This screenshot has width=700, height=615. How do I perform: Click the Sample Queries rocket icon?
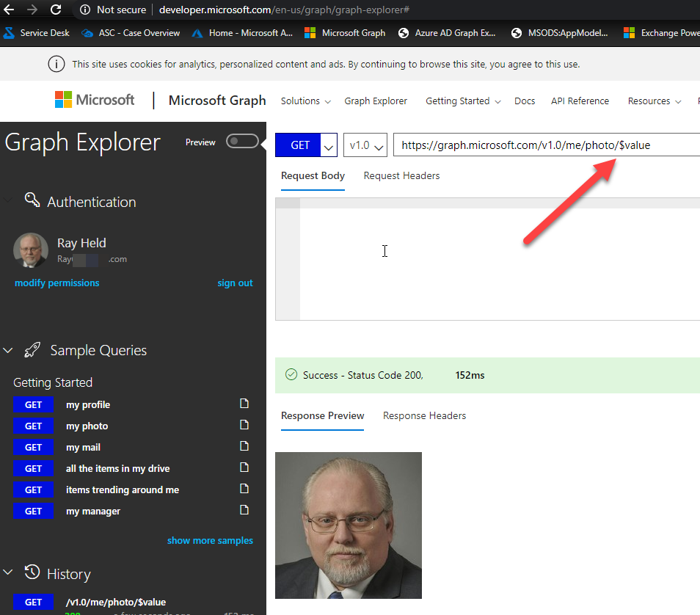32,350
